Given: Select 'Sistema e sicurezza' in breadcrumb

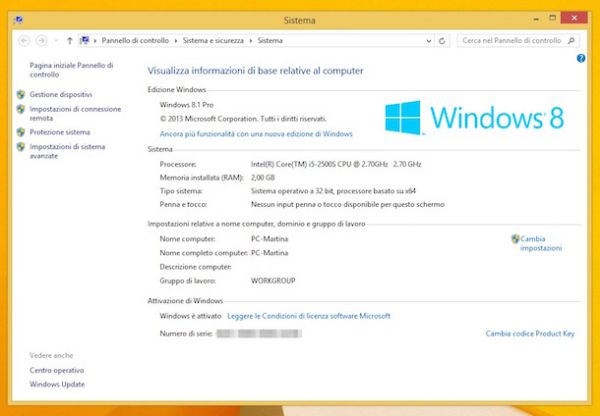Looking at the screenshot, I should 214,41.
